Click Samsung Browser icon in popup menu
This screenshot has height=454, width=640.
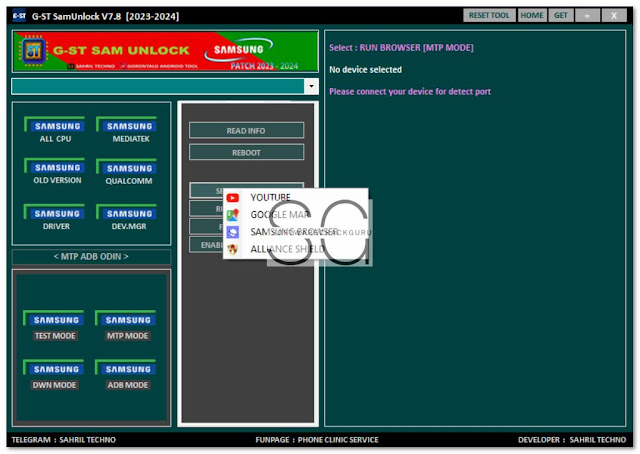(233, 232)
